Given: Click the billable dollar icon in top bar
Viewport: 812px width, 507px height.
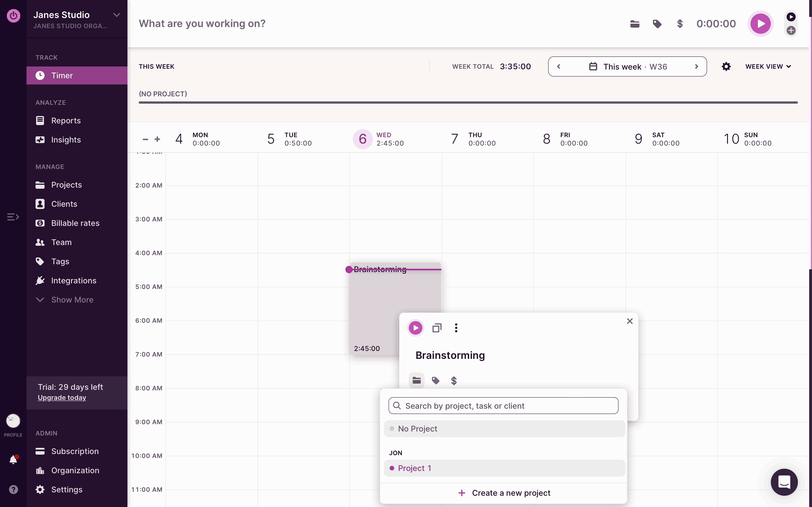Looking at the screenshot, I should 680,24.
